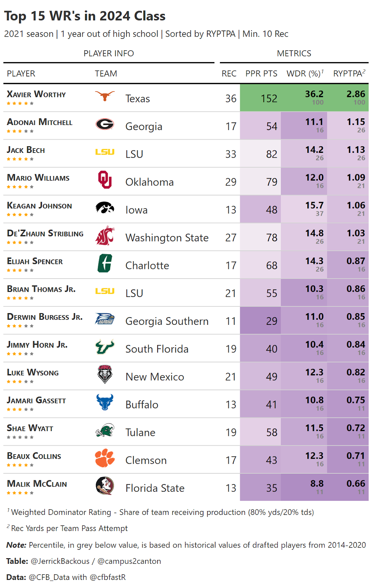This screenshot has height=588, width=372.
Task: Click the New Mexico Lobos logo
Action: (x=105, y=374)
